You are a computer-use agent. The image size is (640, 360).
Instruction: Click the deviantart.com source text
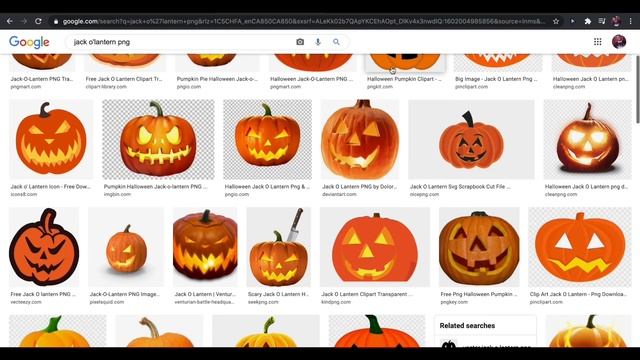click(x=339, y=194)
